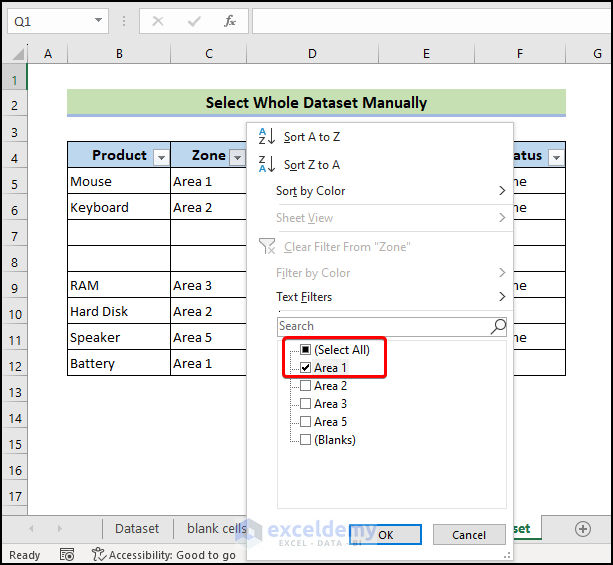Click the previous sheet scroll arrow
Image resolution: width=613 pixels, height=565 pixels.
pyautogui.click(x=31, y=529)
